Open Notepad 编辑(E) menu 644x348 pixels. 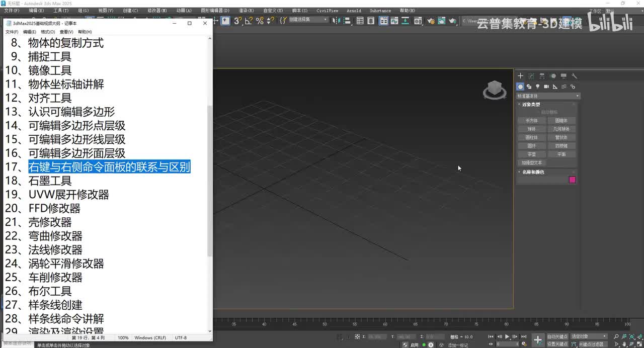[x=30, y=32]
